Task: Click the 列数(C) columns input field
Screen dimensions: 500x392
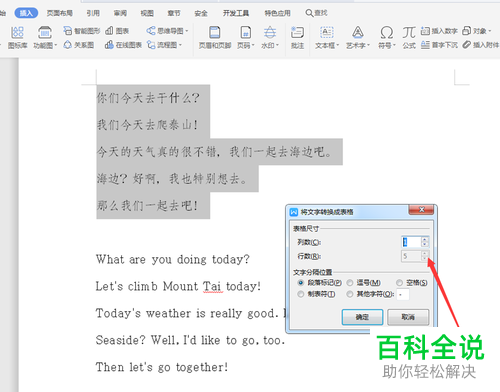Action: tap(411, 242)
